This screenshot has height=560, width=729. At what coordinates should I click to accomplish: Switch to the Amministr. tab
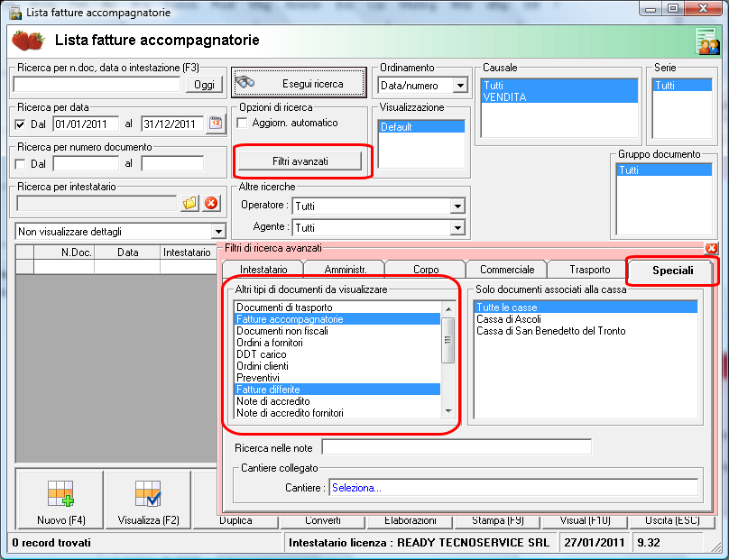[x=346, y=270]
